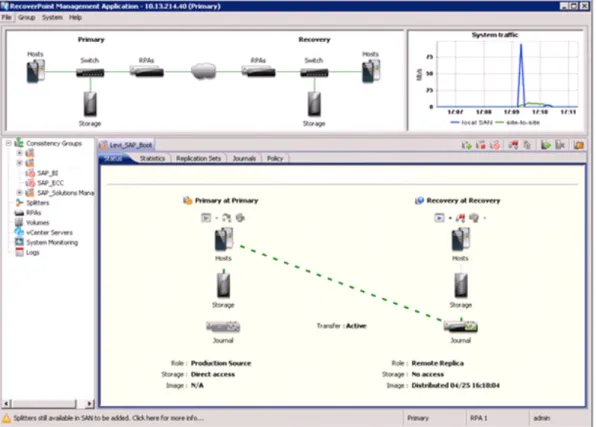Open the Group menu
The width and height of the screenshot is (597, 427).
pyautogui.click(x=27, y=18)
